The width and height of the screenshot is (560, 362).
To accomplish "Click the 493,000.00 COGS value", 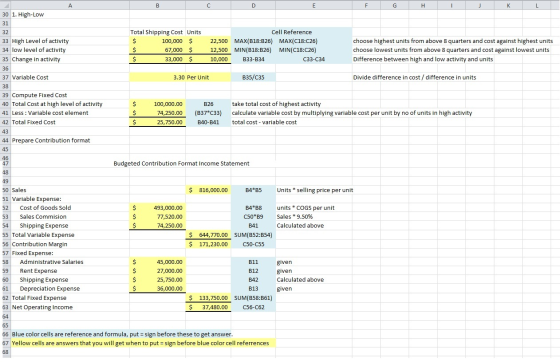I will pyautogui.click(x=158, y=208).
